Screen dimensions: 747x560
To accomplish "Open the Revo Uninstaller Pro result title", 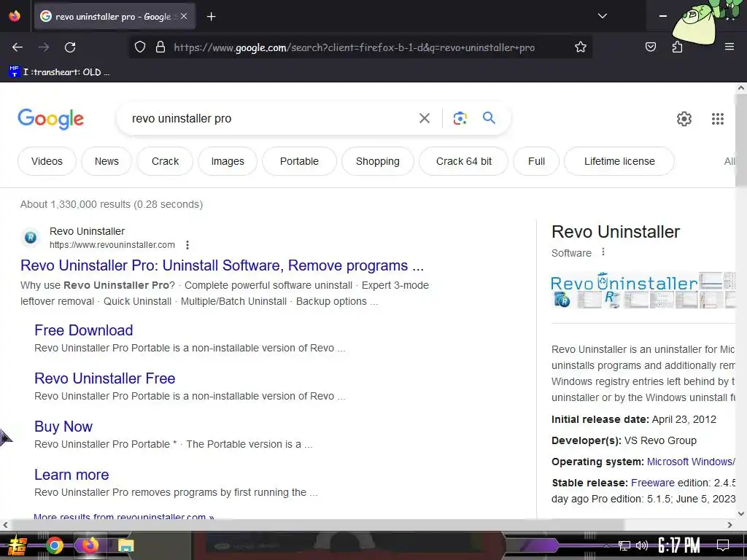I will [222, 265].
